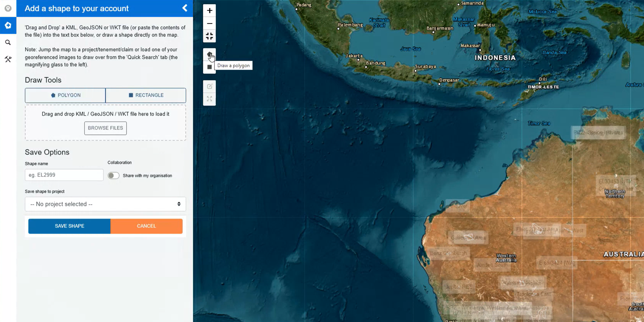Select the add shape sidebar icon
The image size is (644, 322).
tap(8, 25)
